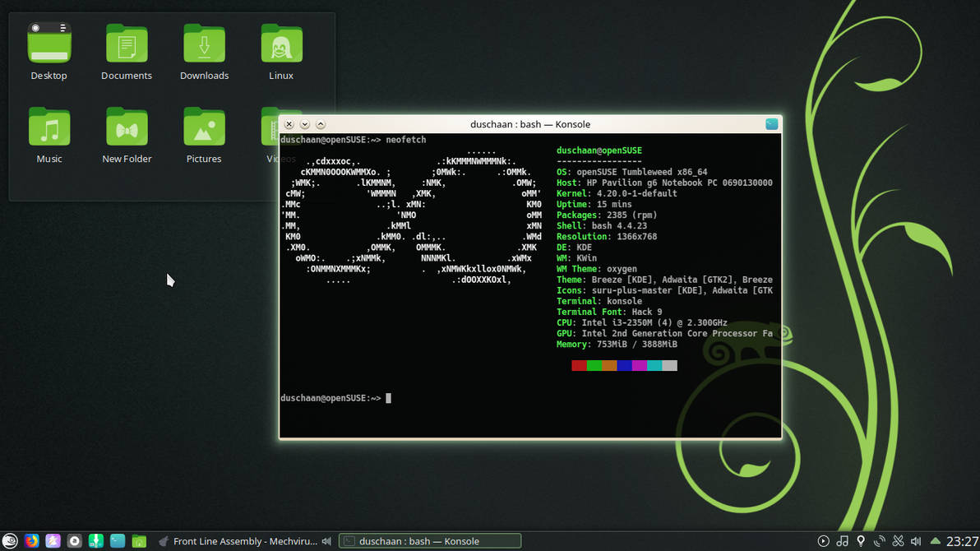Open the Downloads folder
Viewport: 980px width, 551px height.
tap(205, 44)
